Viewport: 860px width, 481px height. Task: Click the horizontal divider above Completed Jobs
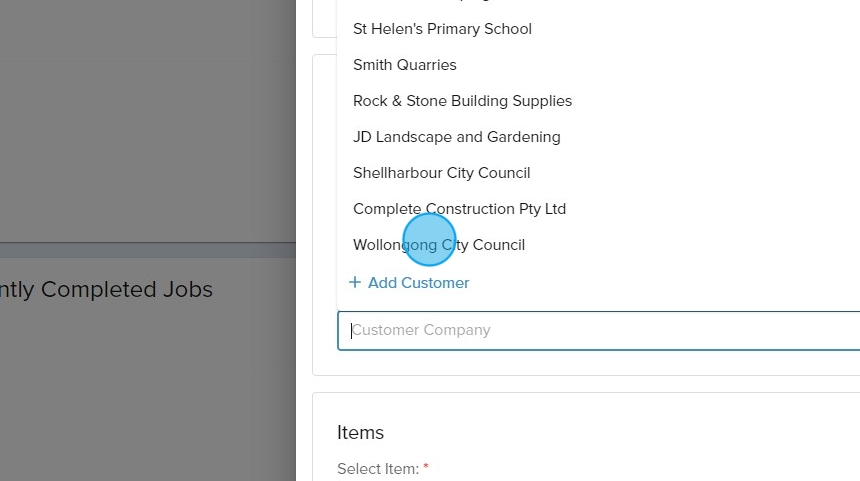[x=148, y=242]
